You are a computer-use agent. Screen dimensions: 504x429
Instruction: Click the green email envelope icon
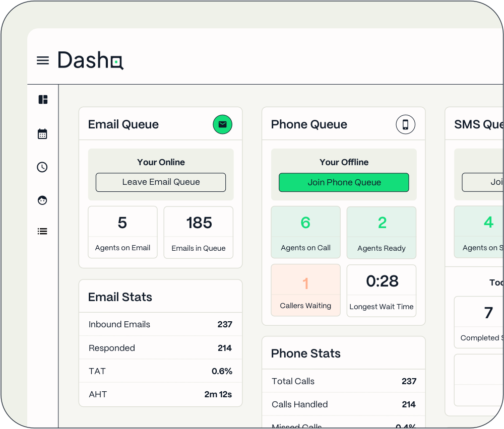coord(222,124)
